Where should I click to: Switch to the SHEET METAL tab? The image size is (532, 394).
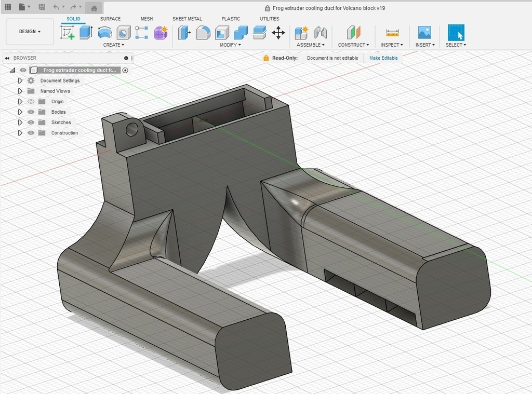pyautogui.click(x=187, y=19)
